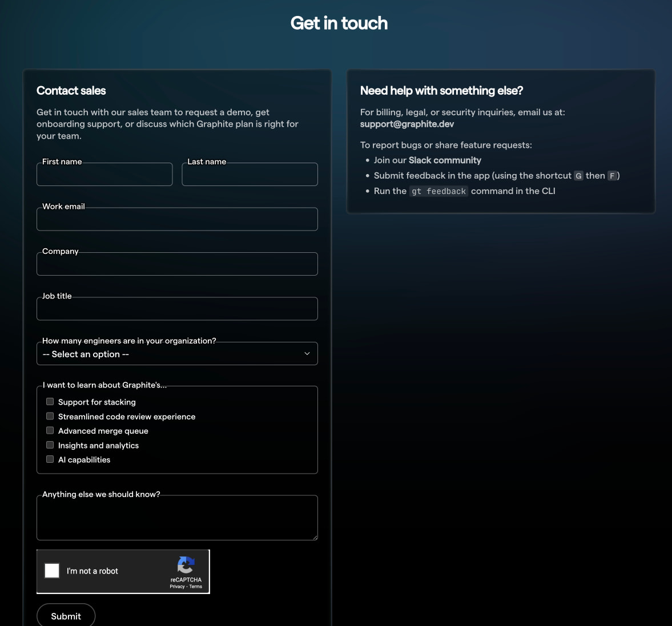Click the Last name input field
Image resolution: width=672 pixels, height=626 pixels.
(x=250, y=174)
